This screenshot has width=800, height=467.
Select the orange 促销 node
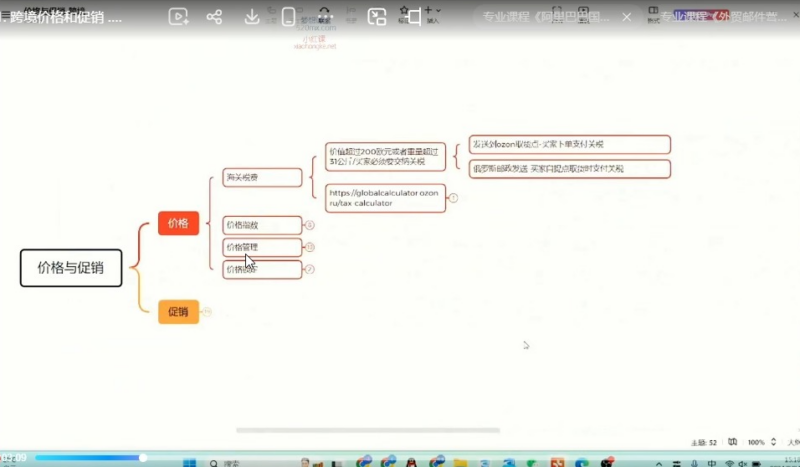tap(178, 311)
